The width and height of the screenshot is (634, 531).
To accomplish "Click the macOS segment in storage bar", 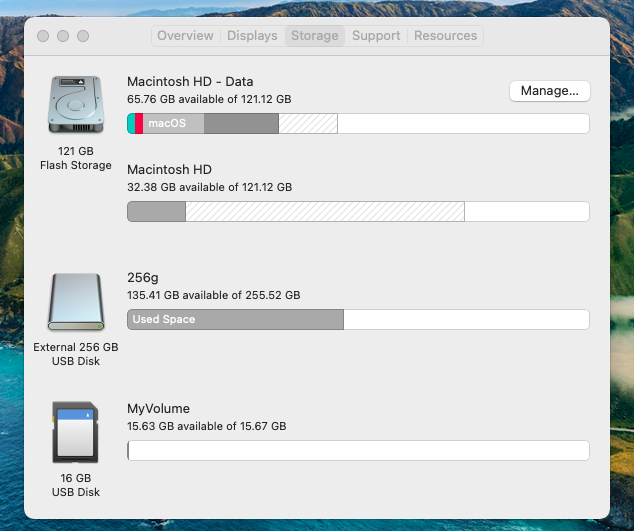I will coord(173,123).
